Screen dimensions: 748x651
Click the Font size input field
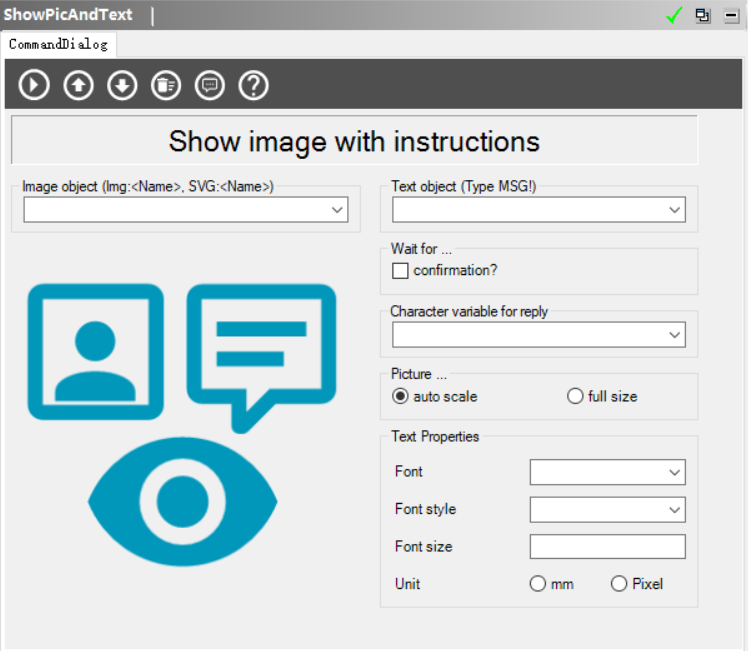point(607,547)
